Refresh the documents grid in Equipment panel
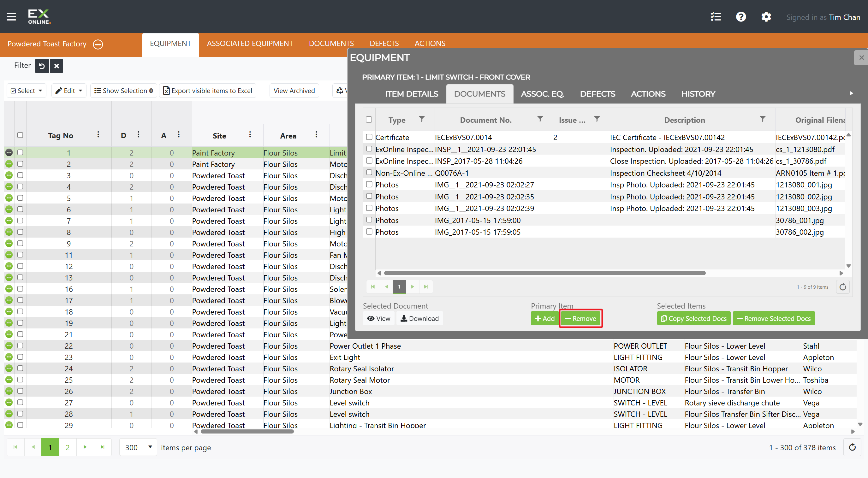This screenshot has height=478, width=868. click(843, 287)
